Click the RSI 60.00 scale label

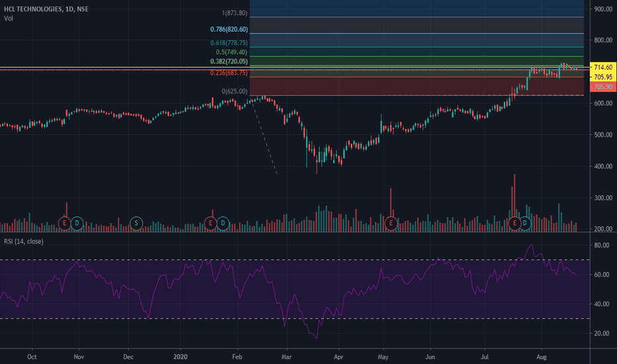pyautogui.click(x=602, y=275)
